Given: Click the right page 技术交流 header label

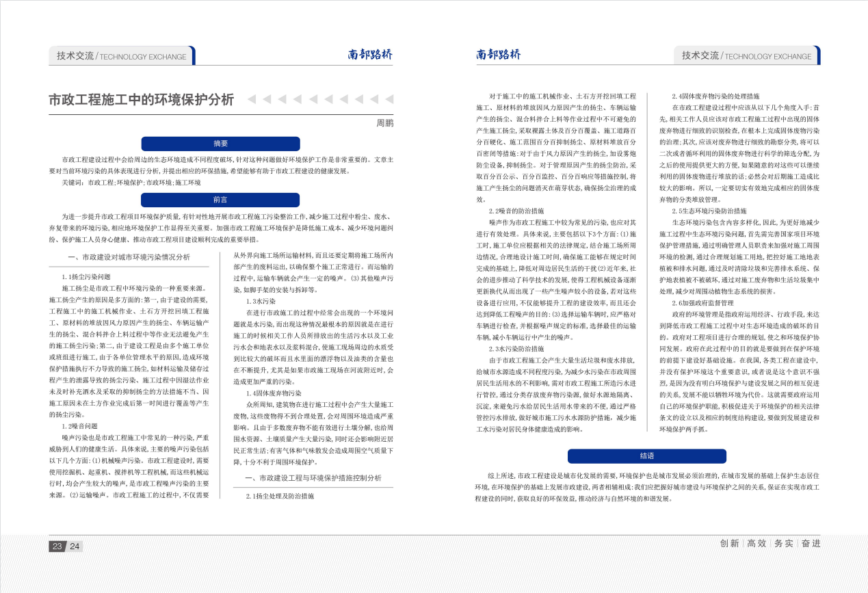Looking at the screenshot, I should [x=700, y=56].
